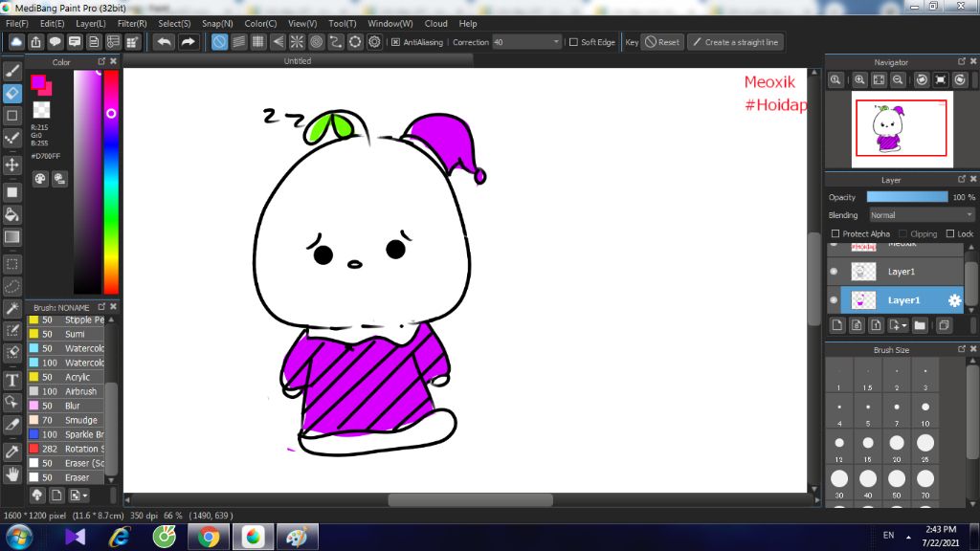Open the add layer dropdown arrow
The width and height of the screenshot is (980, 551).
(x=903, y=326)
